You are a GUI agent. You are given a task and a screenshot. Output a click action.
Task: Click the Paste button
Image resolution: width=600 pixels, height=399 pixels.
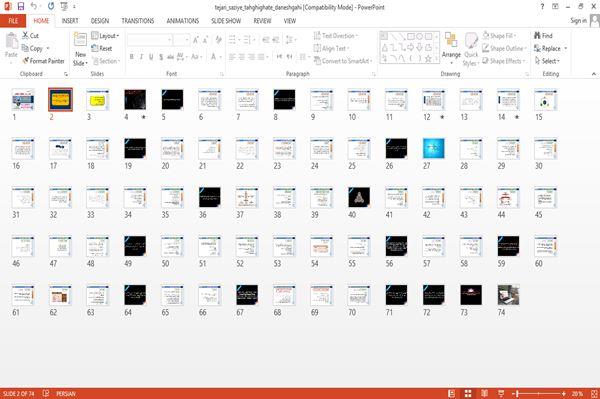pyautogui.click(x=11, y=45)
